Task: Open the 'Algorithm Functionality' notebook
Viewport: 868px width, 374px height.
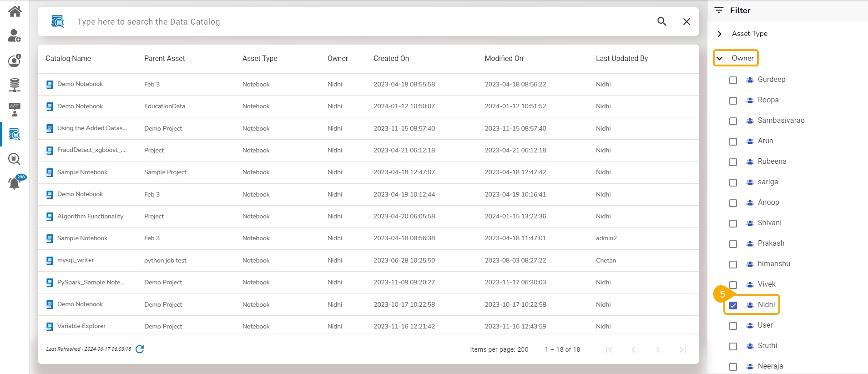Action: 91,216
